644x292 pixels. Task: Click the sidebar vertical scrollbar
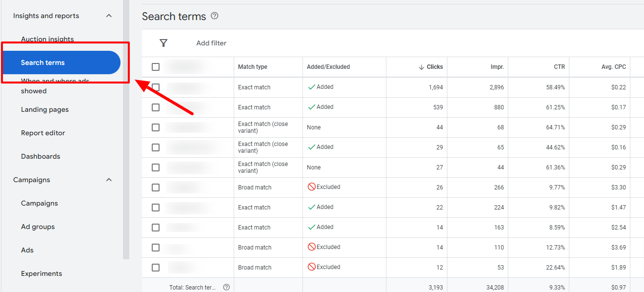click(x=126, y=129)
